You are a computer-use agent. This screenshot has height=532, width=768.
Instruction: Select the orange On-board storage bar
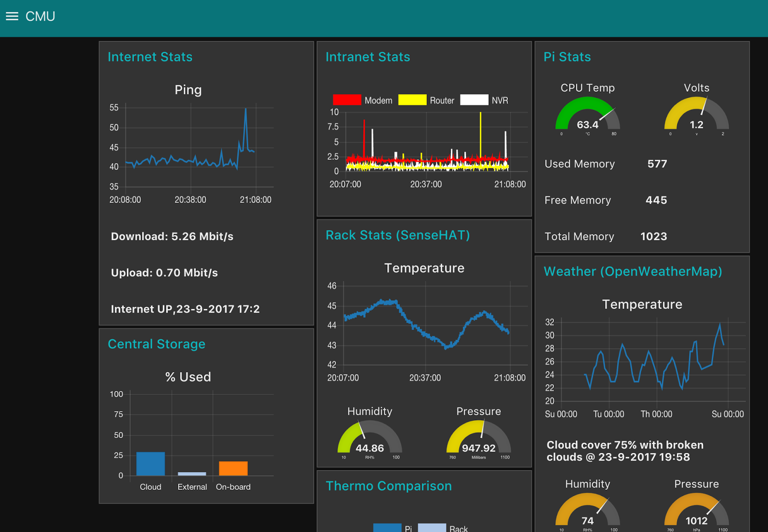233,469
